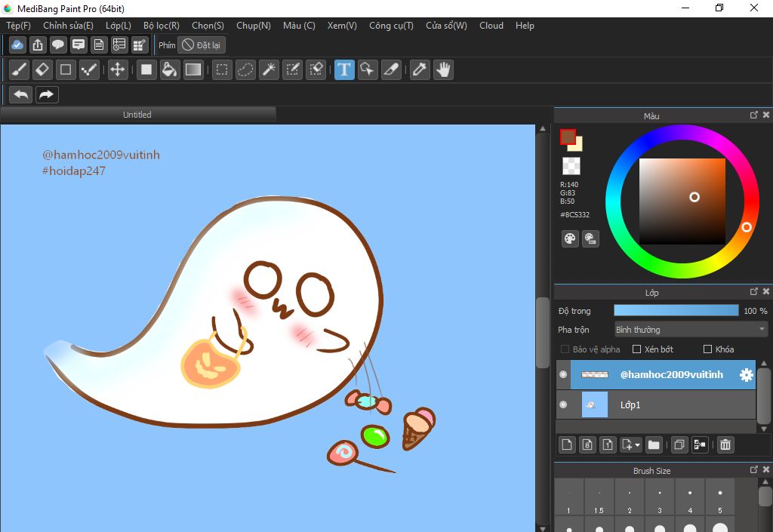The width and height of the screenshot is (773, 532).
Task: Select the Brush tool
Action: 19,69
